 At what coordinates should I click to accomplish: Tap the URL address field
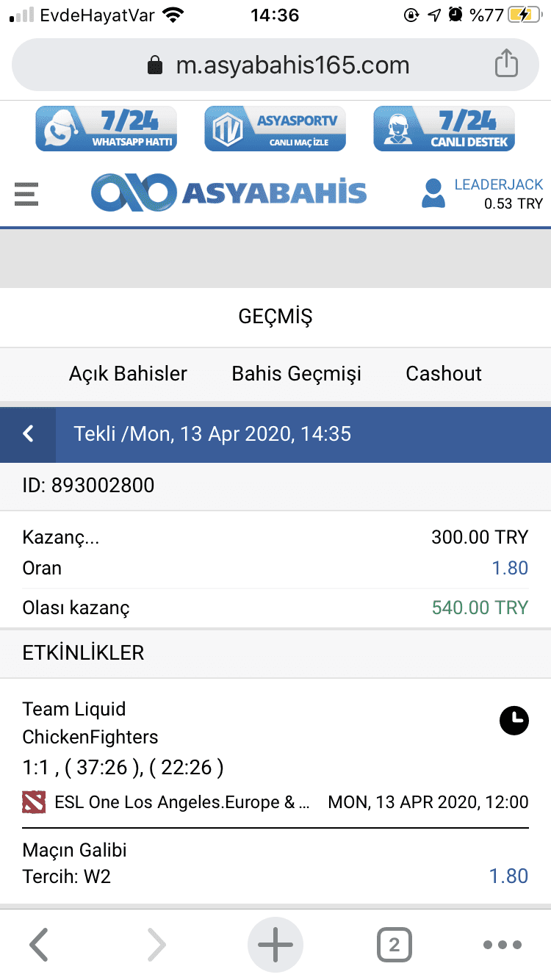[275, 65]
